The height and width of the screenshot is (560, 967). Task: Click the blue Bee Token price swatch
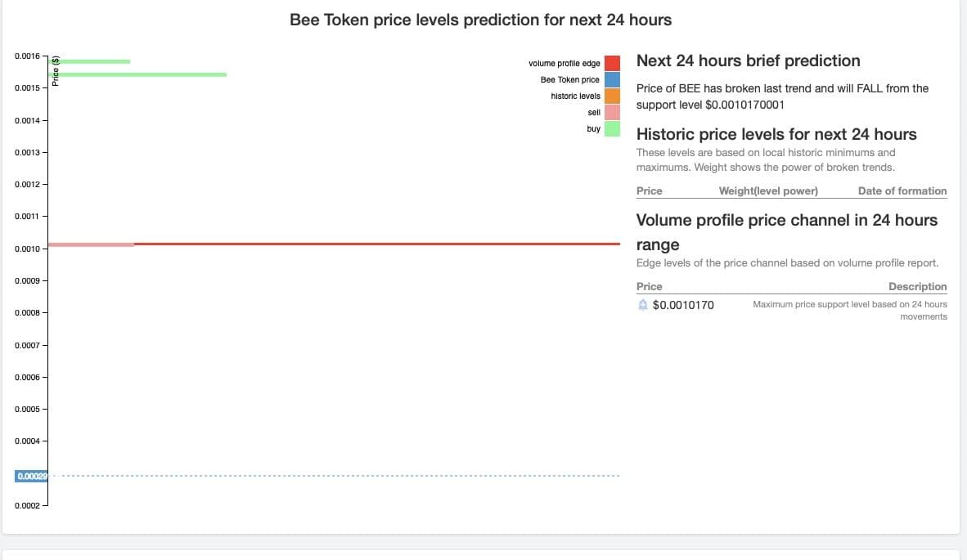pyautogui.click(x=612, y=79)
